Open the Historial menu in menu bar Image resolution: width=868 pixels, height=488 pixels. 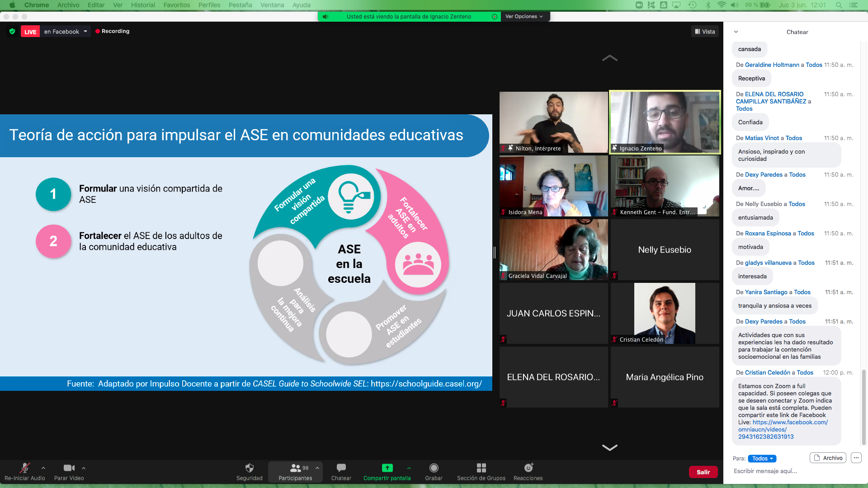(143, 5)
